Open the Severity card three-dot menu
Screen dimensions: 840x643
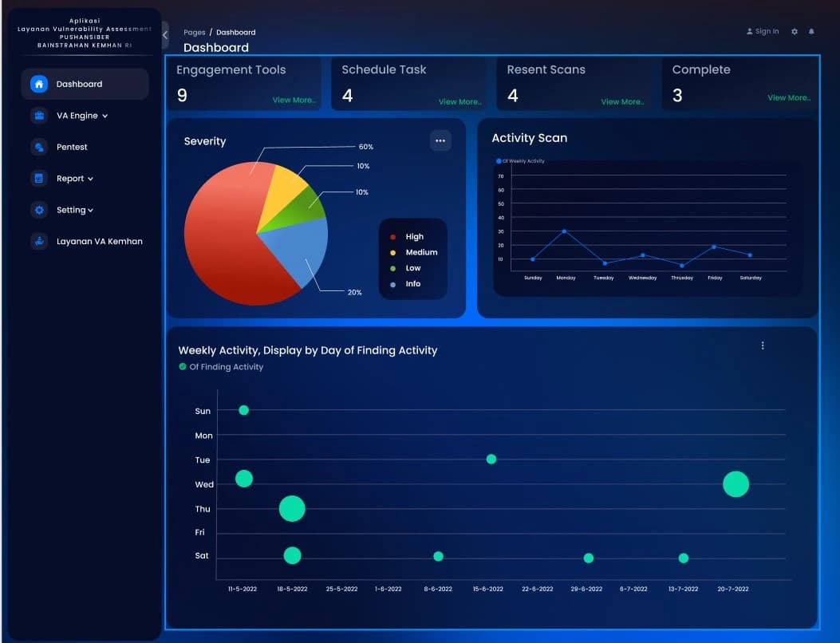[440, 140]
